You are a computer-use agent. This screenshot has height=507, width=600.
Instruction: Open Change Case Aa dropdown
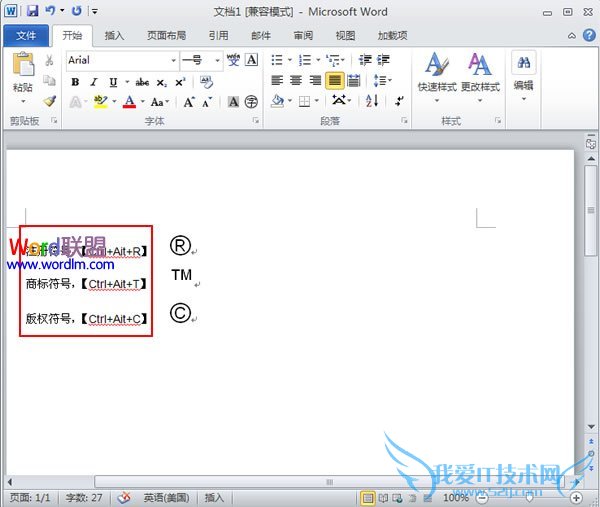[x=160, y=102]
